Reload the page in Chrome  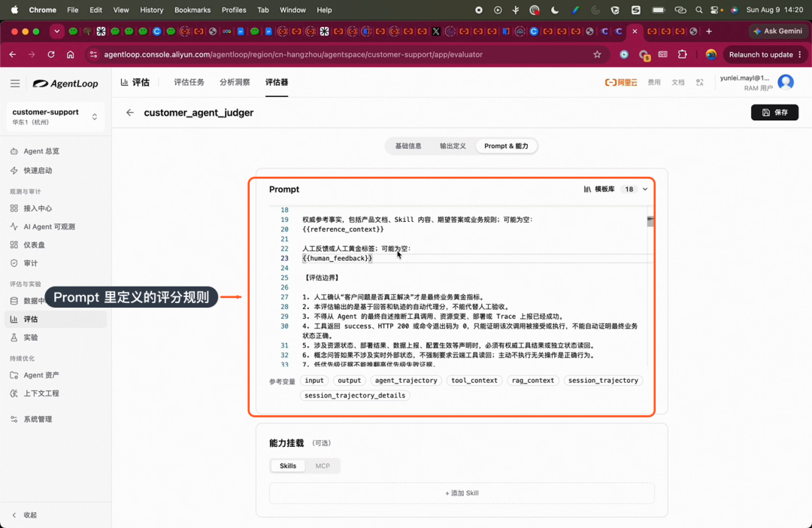coord(51,54)
